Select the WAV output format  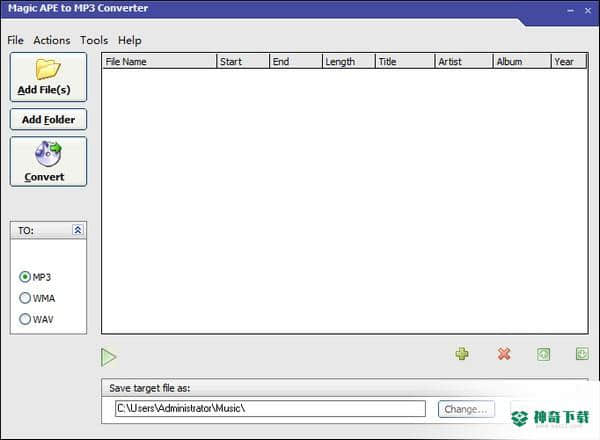click(x=36, y=319)
